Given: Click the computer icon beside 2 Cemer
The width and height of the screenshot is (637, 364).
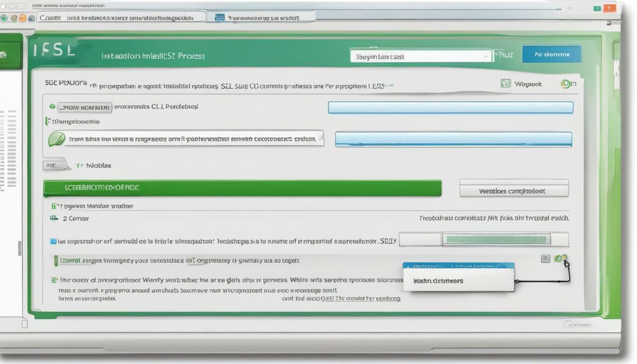Looking at the screenshot, I should 53,218.
